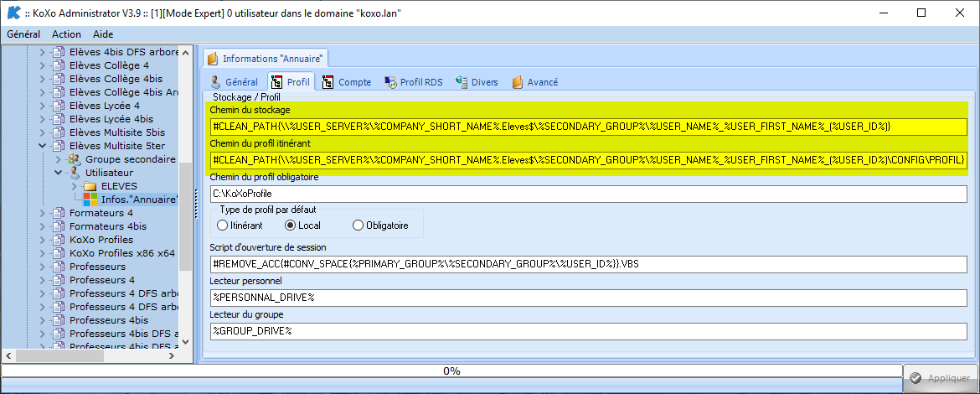
Task: Click the scroll-left arrow under the tree
Action: click(x=8, y=355)
